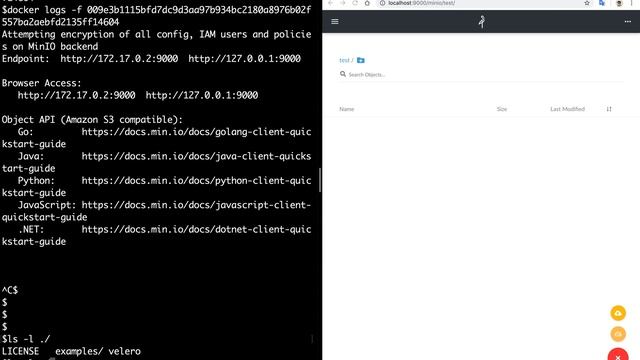The image size is (640, 360).
Task: Open the MinIO hamburger sidebar menu
Action: (335, 22)
